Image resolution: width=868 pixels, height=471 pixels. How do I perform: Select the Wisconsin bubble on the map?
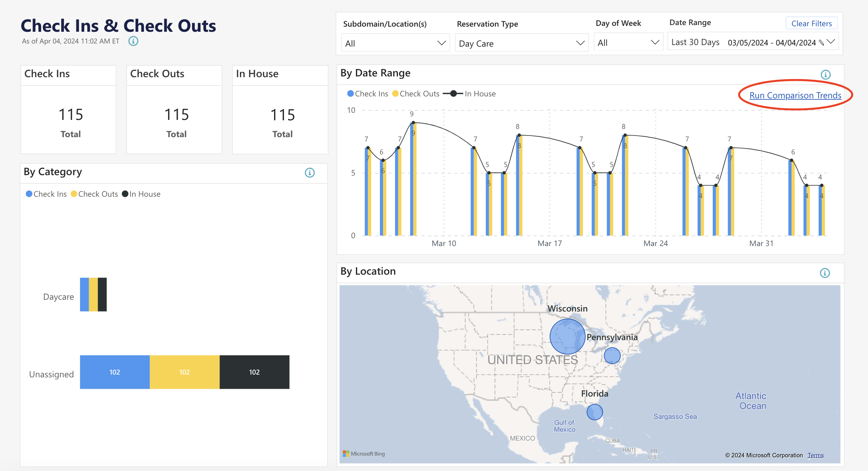pyautogui.click(x=567, y=336)
